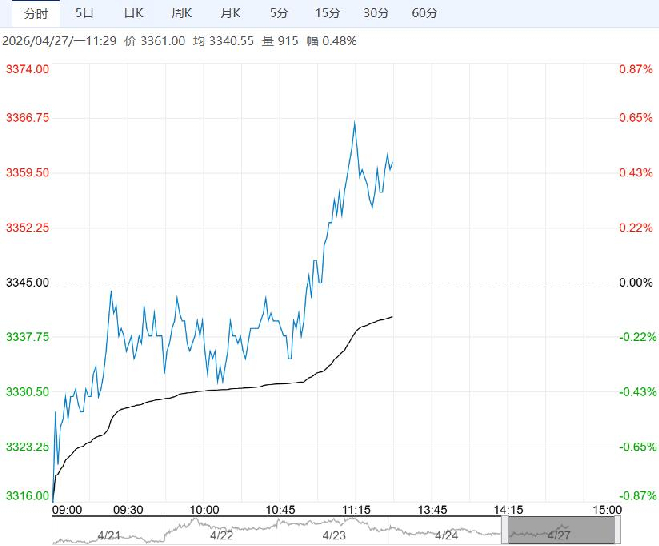Jump to 4/21 in the bottom navigator

click(109, 535)
